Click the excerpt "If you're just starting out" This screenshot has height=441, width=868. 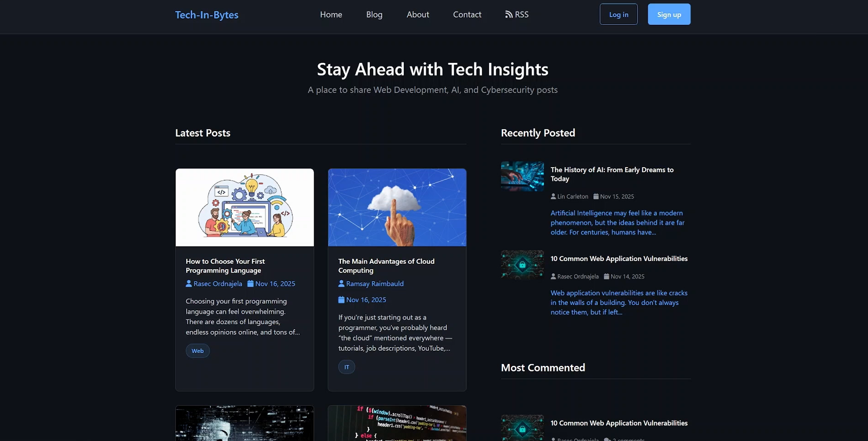[395, 332]
